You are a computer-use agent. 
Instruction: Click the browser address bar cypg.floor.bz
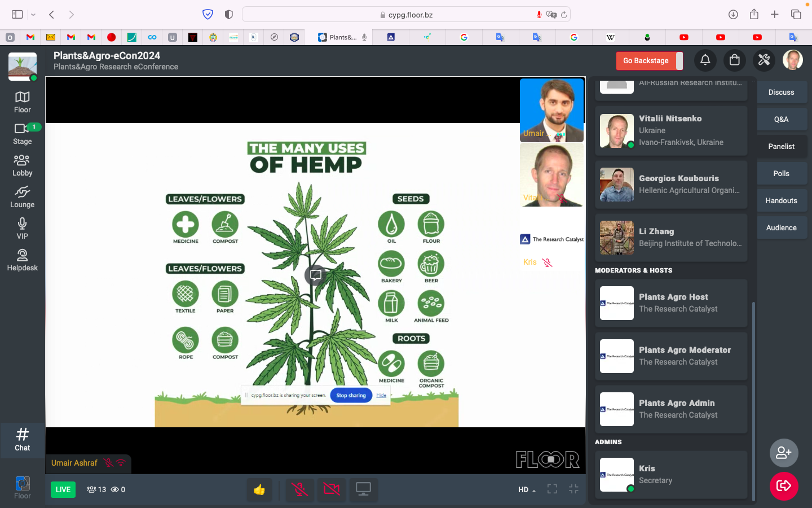click(406, 15)
